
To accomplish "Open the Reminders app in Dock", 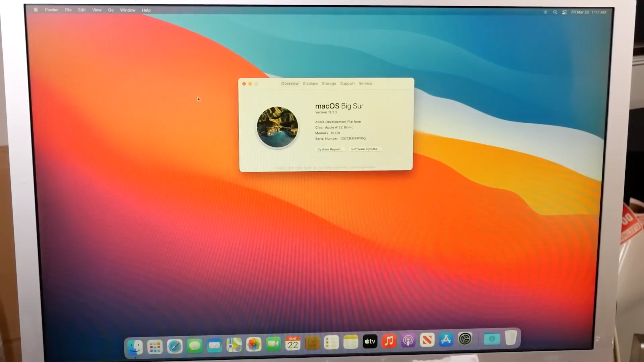I will coord(331,343).
